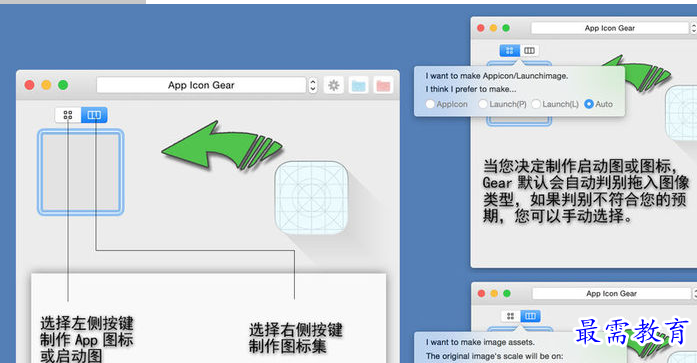Click icon-set mode button in top-right window

(x=529, y=51)
